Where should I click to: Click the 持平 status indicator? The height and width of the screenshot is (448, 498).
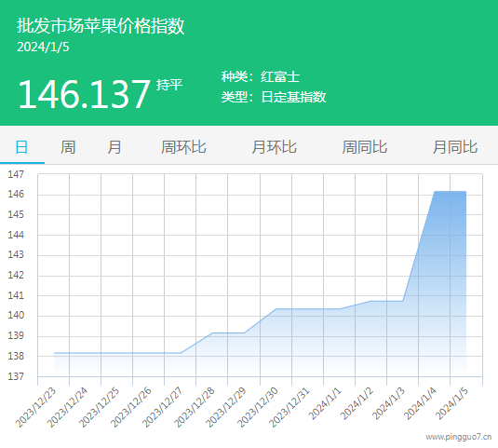point(169,85)
